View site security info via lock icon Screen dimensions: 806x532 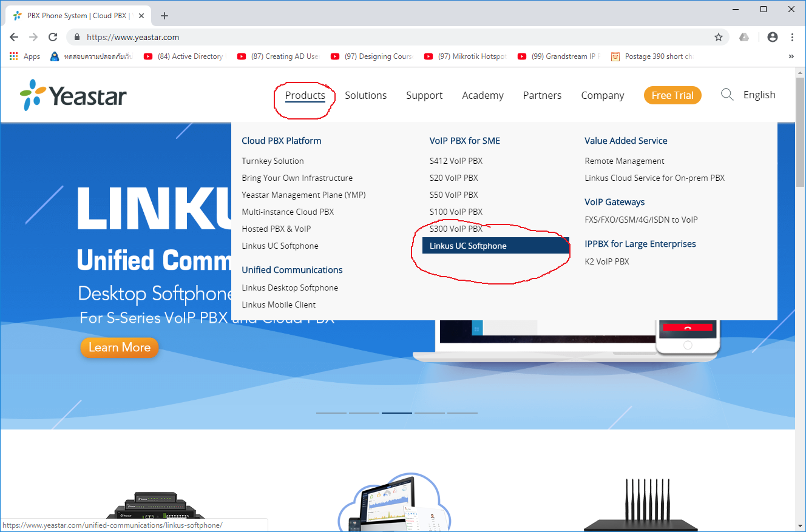coord(76,37)
